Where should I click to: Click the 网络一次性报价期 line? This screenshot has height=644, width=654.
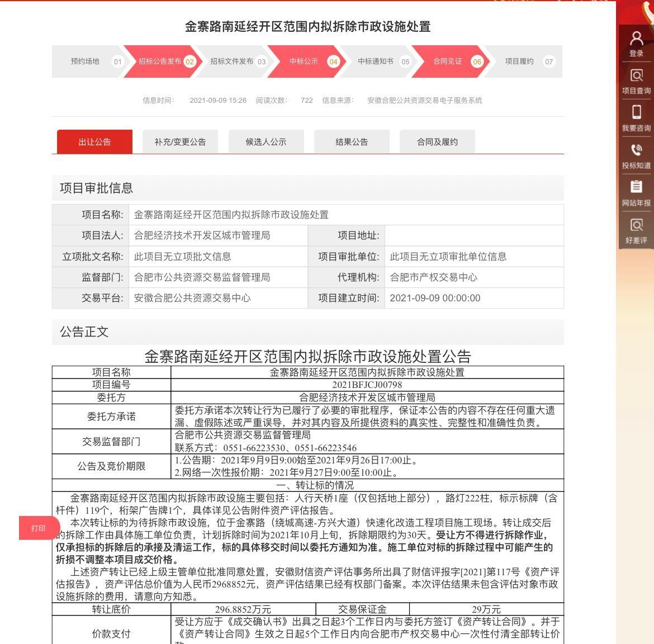click(x=286, y=472)
